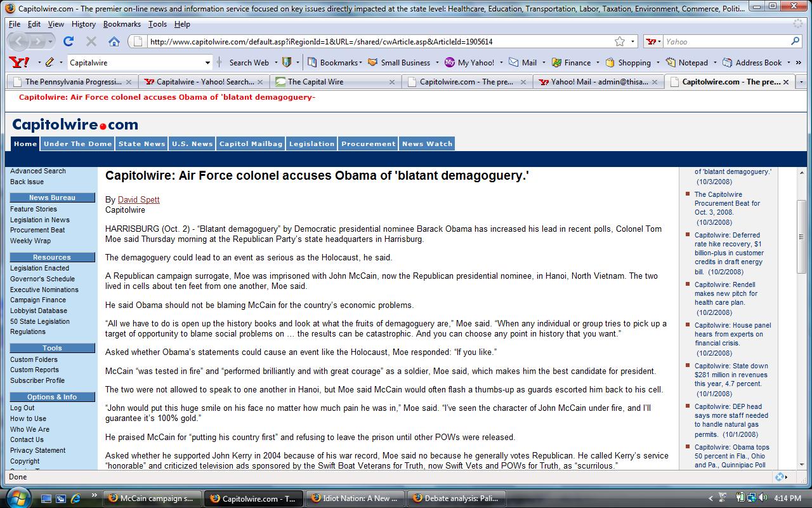Reload the page with the refresh icon

click(69, 41)
